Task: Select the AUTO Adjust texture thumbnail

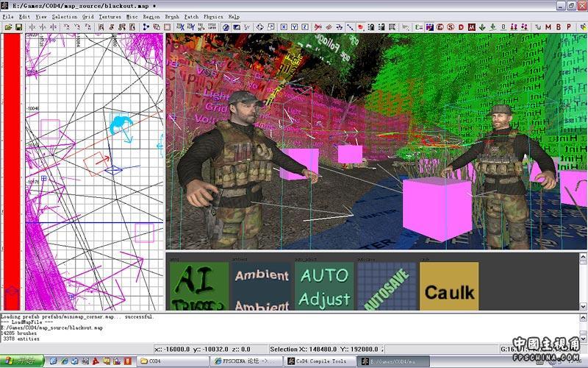Action: [324, 286]
